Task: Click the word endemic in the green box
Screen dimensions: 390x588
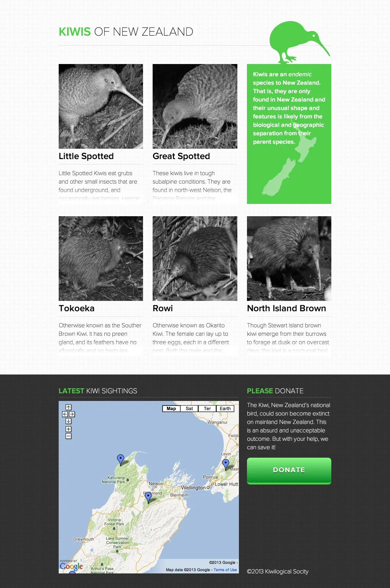Action: (300, 74)
